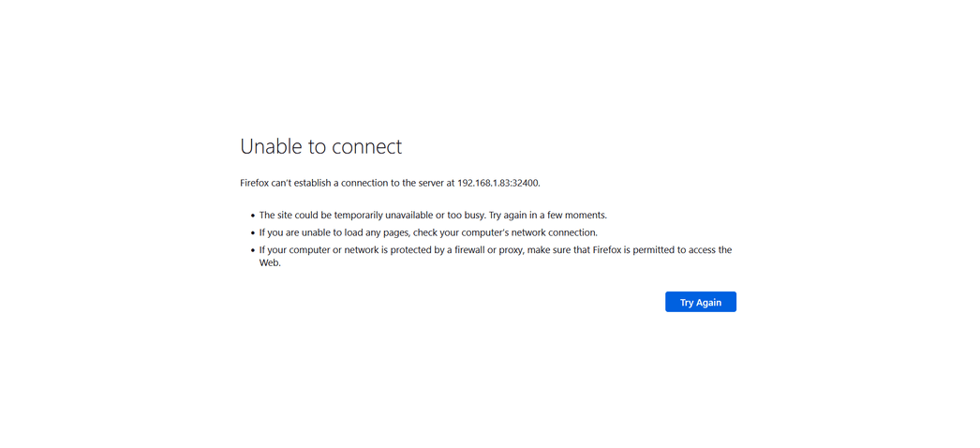
Task: Click the word "Web." on the last line
Action: tap(270, 263)
